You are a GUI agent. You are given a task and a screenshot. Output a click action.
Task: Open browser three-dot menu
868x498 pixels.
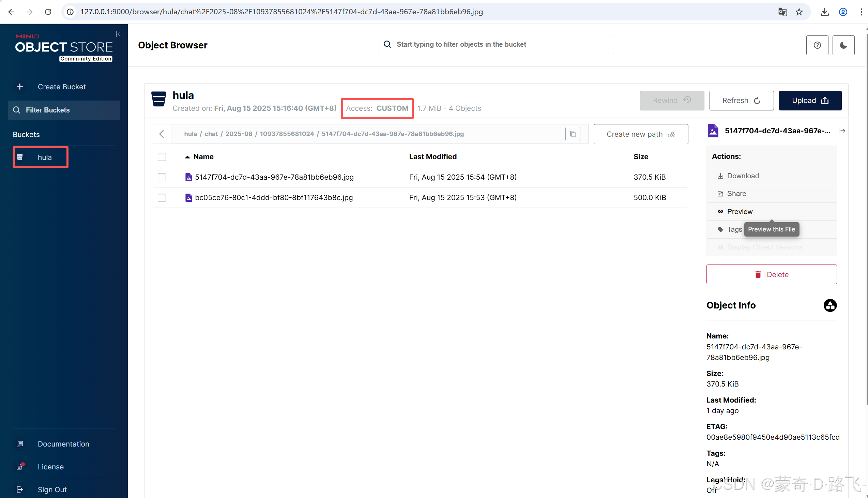(861, 12)
